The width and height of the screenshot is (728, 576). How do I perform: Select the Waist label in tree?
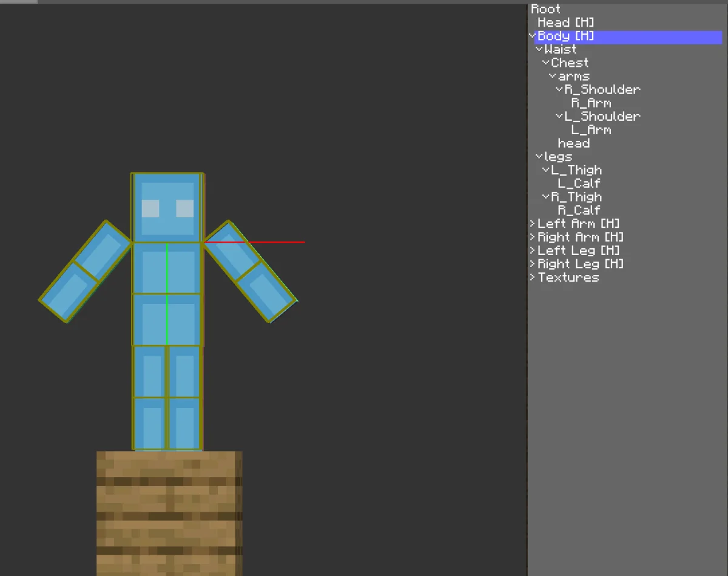tap(561, 50)
